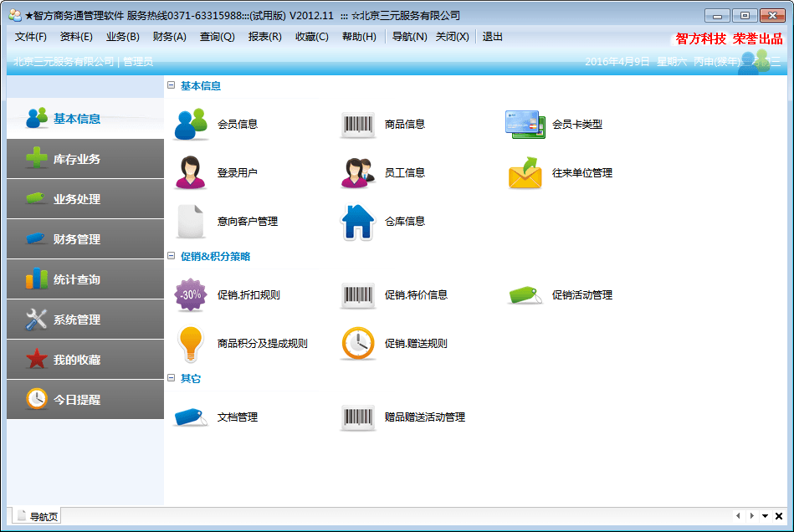Open the 报表(E) menu
794x532 pixels.
264,37
